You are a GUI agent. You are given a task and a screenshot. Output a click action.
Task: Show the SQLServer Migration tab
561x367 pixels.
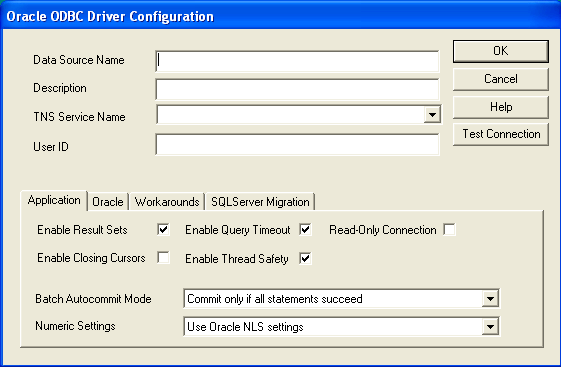pyautogui.click(x=260, y=202)
